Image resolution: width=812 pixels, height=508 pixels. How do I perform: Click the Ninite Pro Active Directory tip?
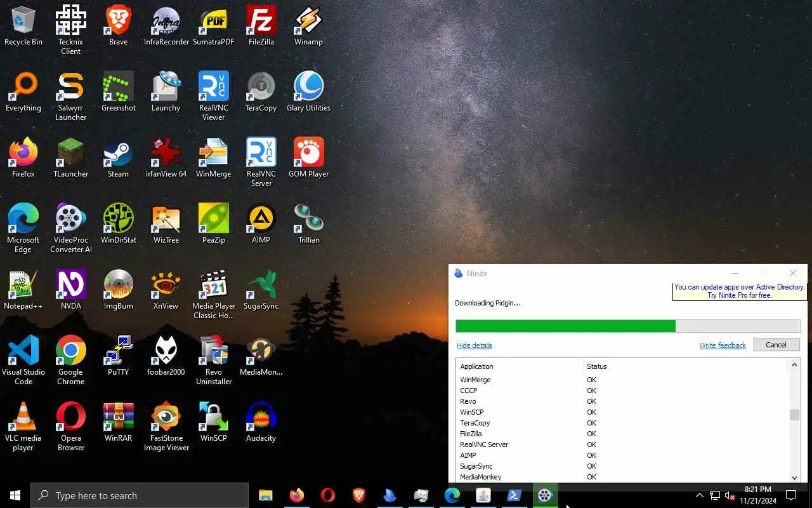pyautogui.click(x=740, y=291)
